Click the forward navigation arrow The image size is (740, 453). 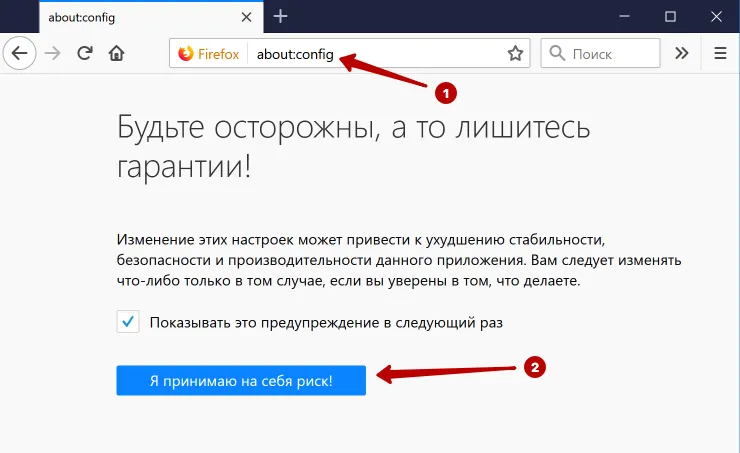[52, 53]
